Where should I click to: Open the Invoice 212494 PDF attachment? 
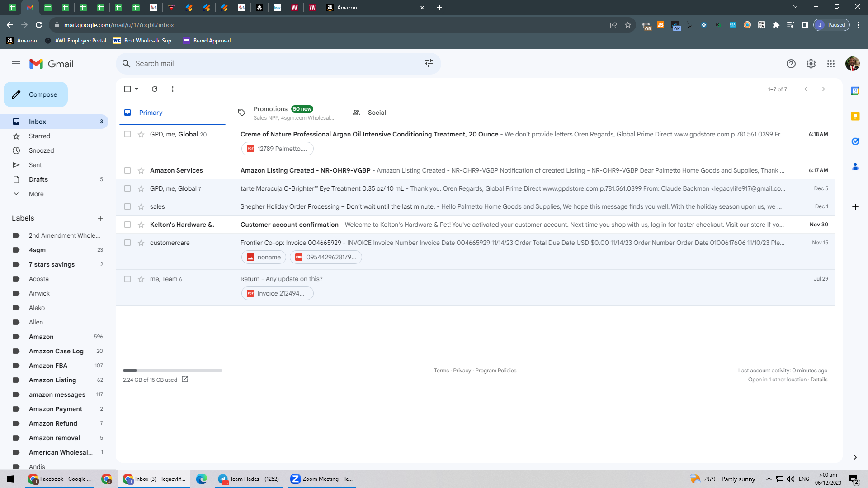click(x=277, y=293)
